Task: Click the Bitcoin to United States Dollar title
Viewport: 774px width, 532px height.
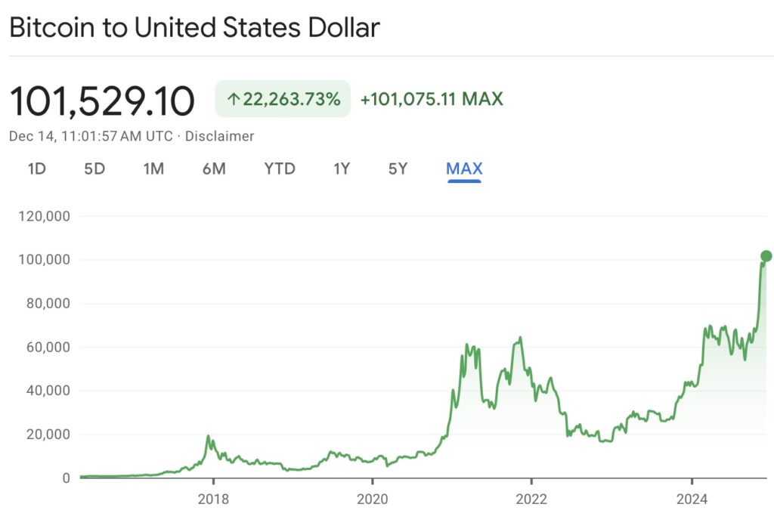Action: [194, 28]
